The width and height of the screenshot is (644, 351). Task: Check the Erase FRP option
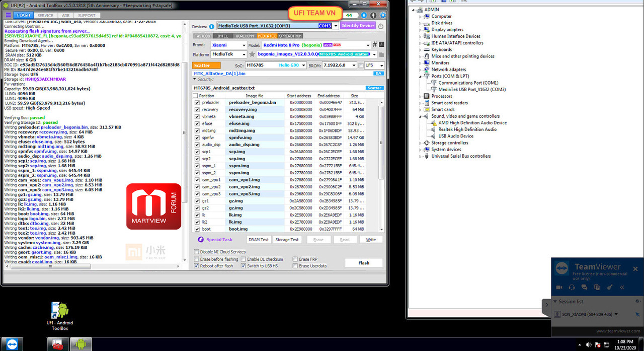click(295, 259)
